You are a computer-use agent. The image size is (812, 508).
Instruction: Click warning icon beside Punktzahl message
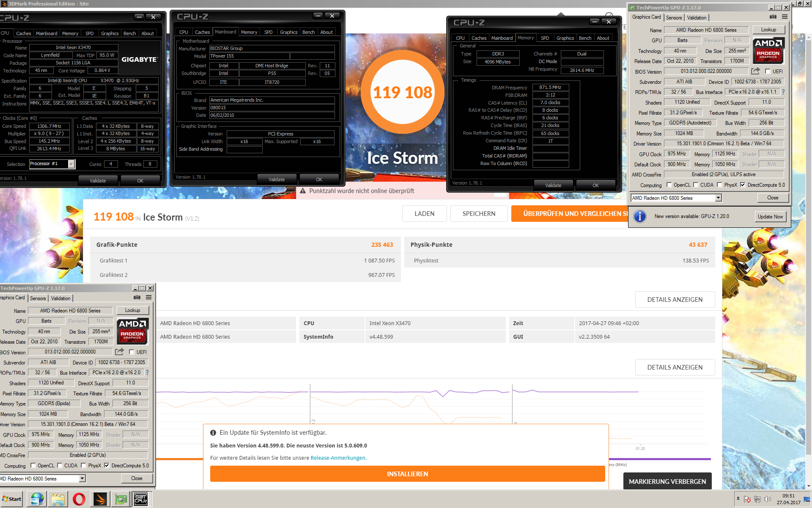[x=303, y=191]
